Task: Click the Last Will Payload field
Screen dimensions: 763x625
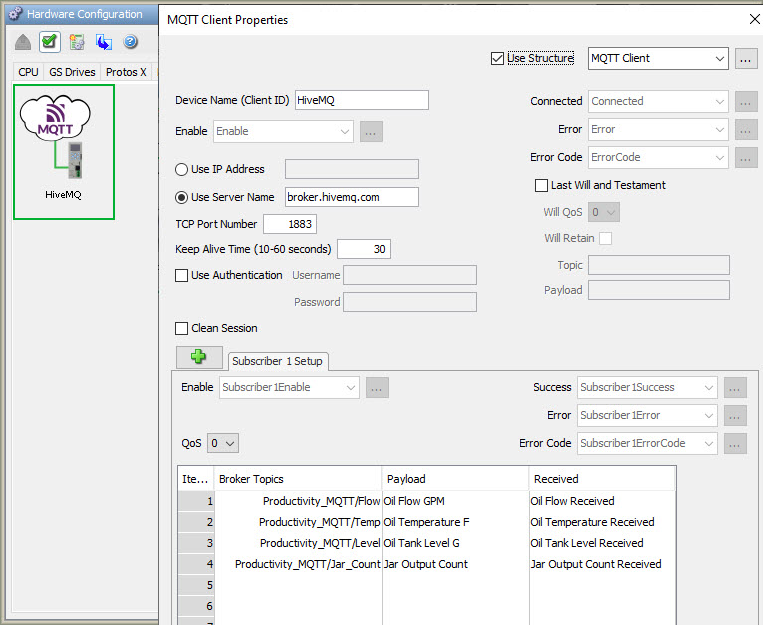Action: 659,290
